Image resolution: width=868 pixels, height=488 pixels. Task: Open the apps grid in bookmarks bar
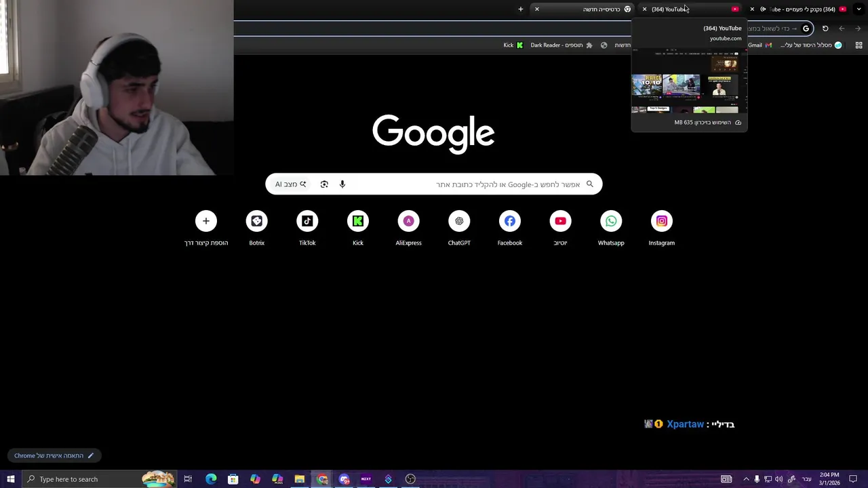[x=859, y=45]
